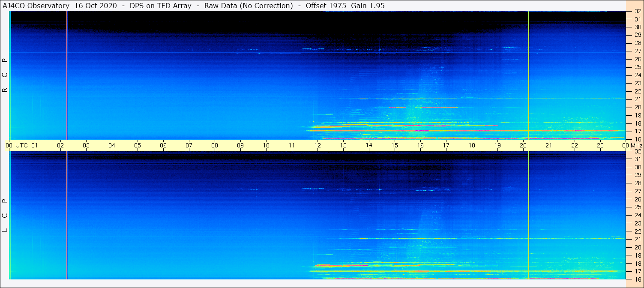
Task: Click 'Raw Data (No Correction)' header text
Action: click(x=249, y=6)
